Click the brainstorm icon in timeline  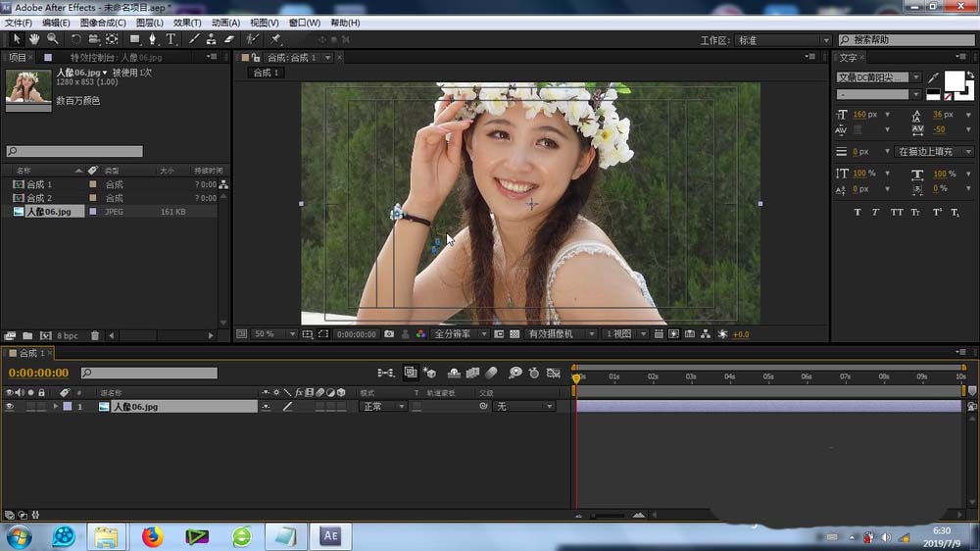(514, 373)
